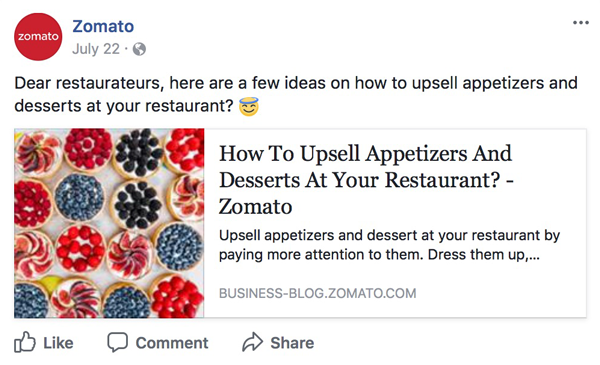Click the Share arrow icon
The image size is (600, 365).
pyautogui.click(x=253, y=342)
